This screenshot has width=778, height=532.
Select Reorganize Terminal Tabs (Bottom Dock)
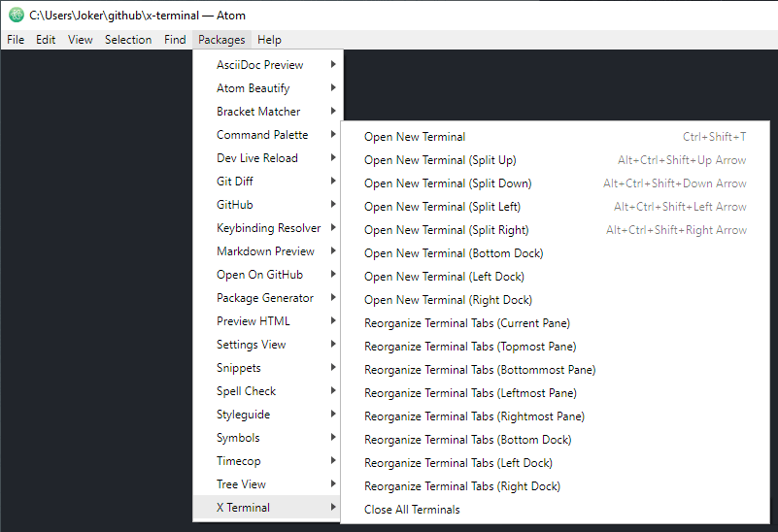click(x=556, y=439)
